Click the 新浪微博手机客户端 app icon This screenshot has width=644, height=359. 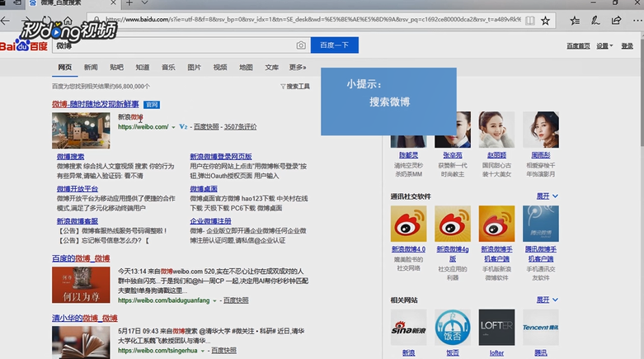click(496, 224)
